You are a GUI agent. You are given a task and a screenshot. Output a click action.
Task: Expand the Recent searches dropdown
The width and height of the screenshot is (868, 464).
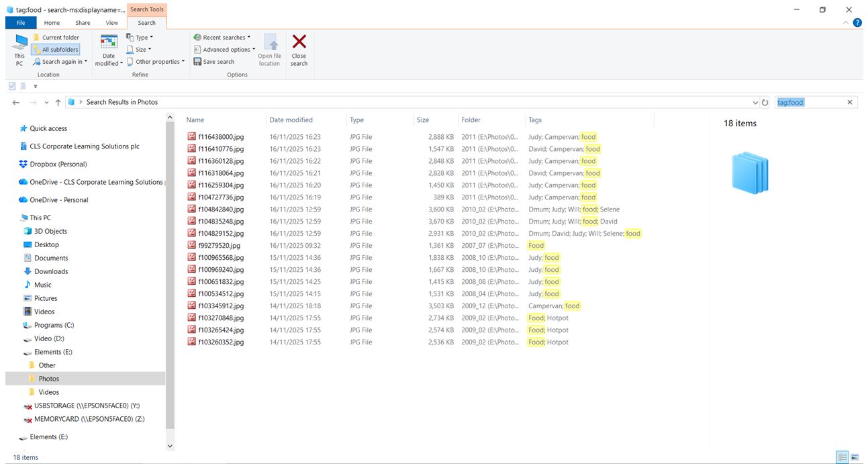click(x=222, y=38)
